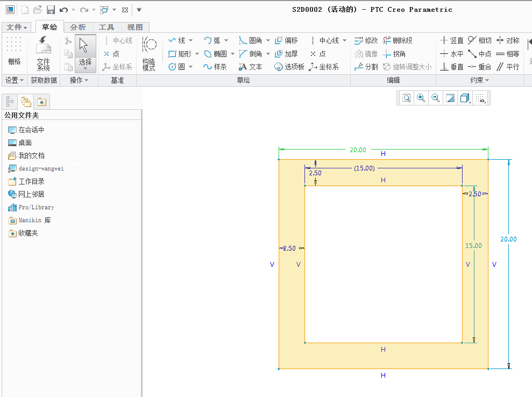
Task: Expand the 矩形 (Rectangle) dropdown arrow
Action: [197, 54]
